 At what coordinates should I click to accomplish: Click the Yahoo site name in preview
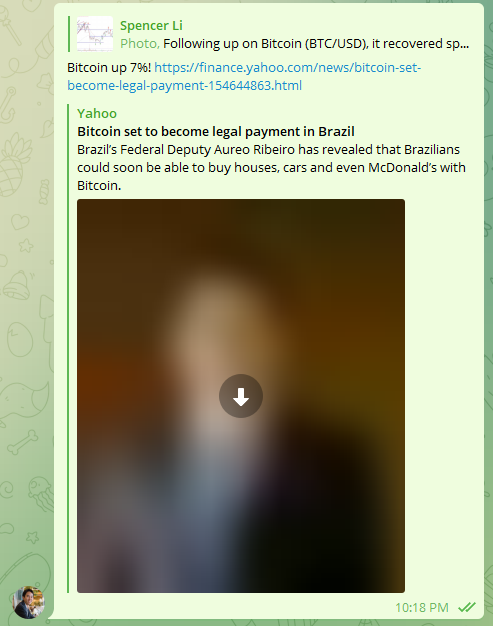97,114
